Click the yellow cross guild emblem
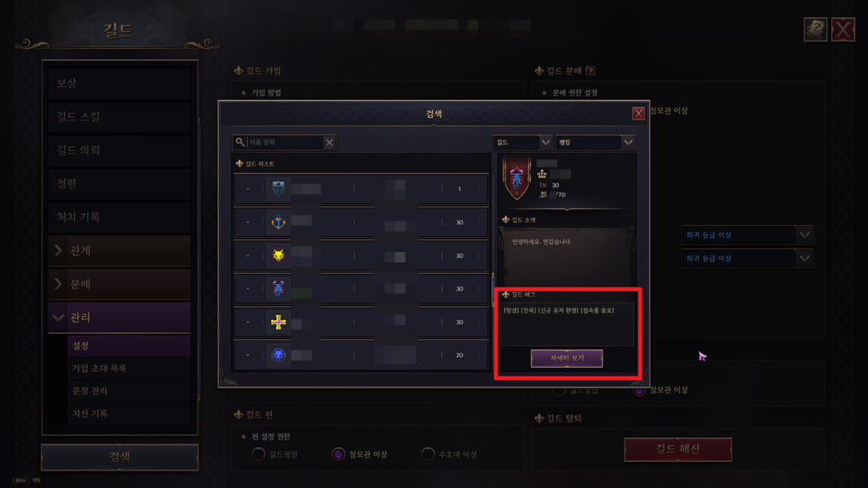Screen dimensions: 868x488 [x=278, y=322]
